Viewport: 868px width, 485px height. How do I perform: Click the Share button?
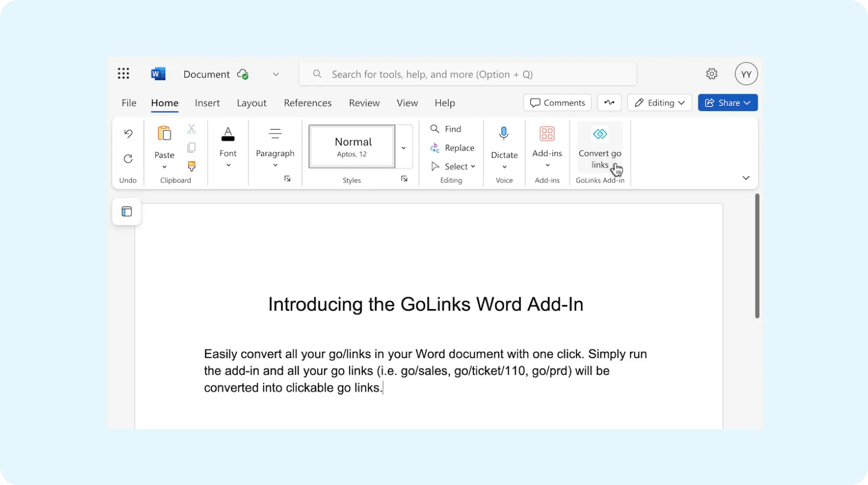(x=727, y=102)
